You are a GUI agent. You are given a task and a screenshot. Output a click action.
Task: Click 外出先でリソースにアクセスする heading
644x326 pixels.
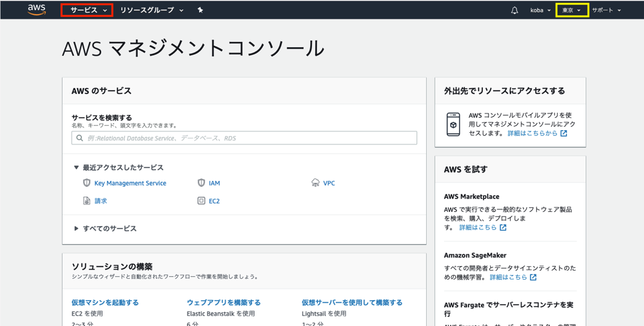504,91
